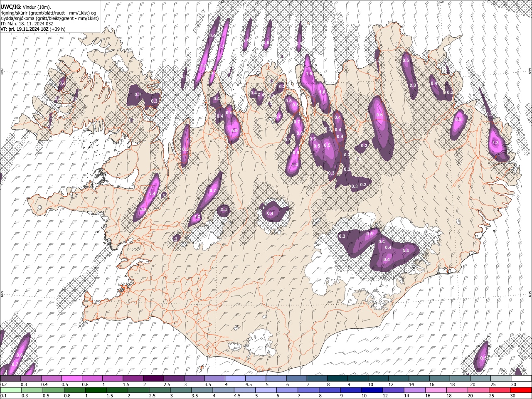The height and width of the screenshot is (399, 532).
Task: Click the '15W' longitude label on the map
Action: 440,2
